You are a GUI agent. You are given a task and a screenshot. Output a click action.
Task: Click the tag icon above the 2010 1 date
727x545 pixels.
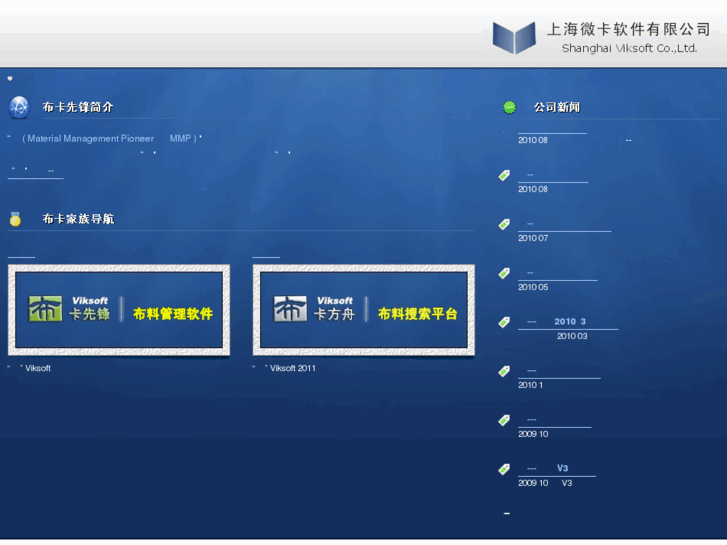504,371
